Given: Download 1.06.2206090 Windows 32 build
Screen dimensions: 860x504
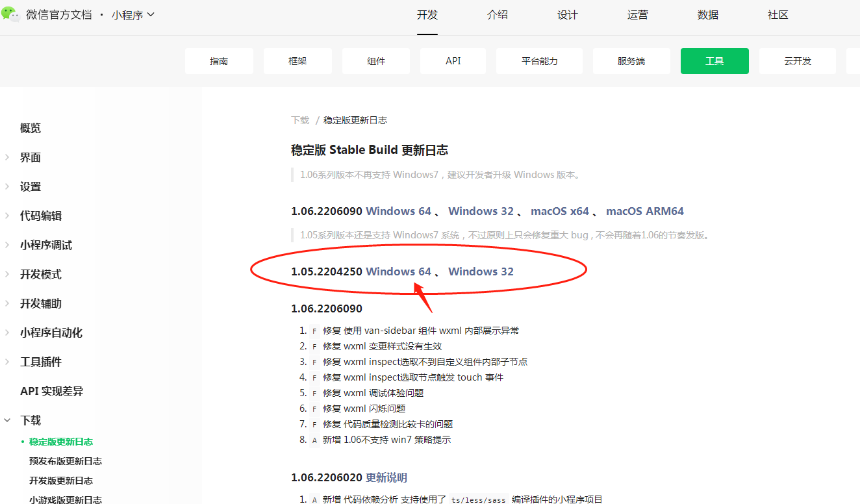Looking at the screenshot, I should [481, 211].
